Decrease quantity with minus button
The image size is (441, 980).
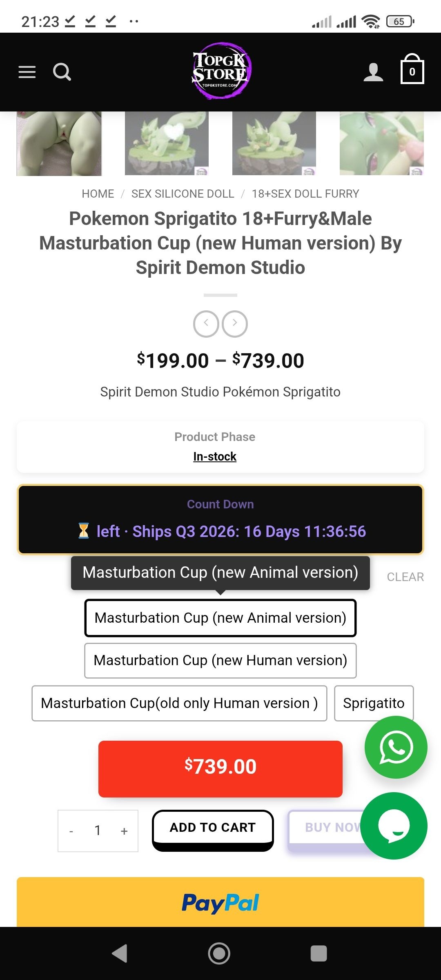tap(71, 831)
